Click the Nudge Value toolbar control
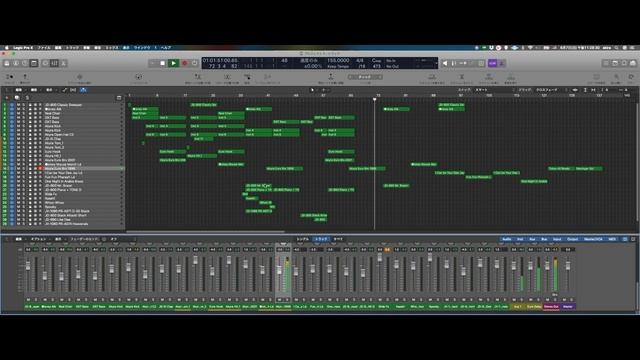This screenshot has height=360, width=640. [365, 77]
